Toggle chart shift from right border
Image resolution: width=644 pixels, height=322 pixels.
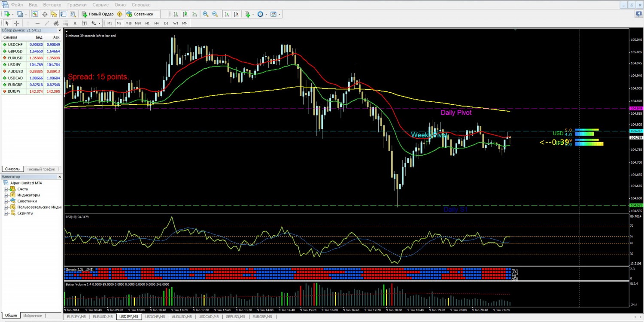pos(236,14)
